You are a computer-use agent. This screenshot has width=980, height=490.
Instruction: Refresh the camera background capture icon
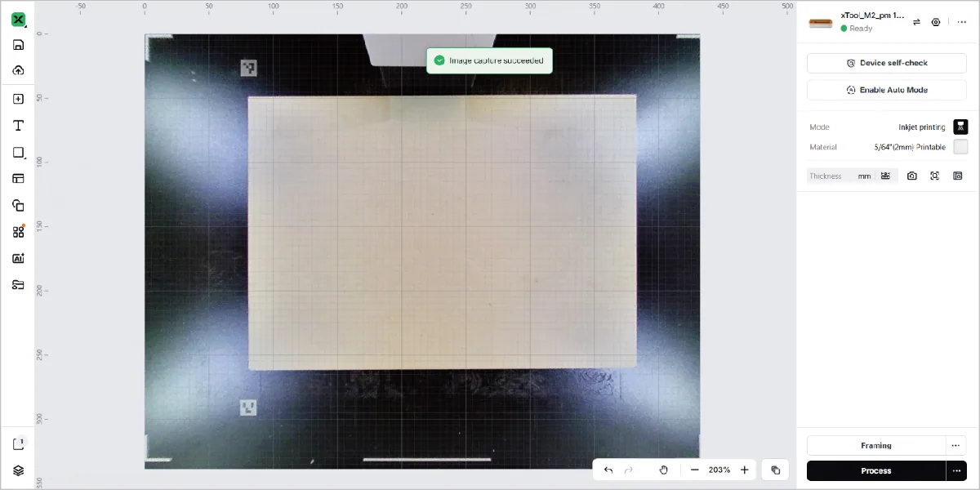(911, 176)
